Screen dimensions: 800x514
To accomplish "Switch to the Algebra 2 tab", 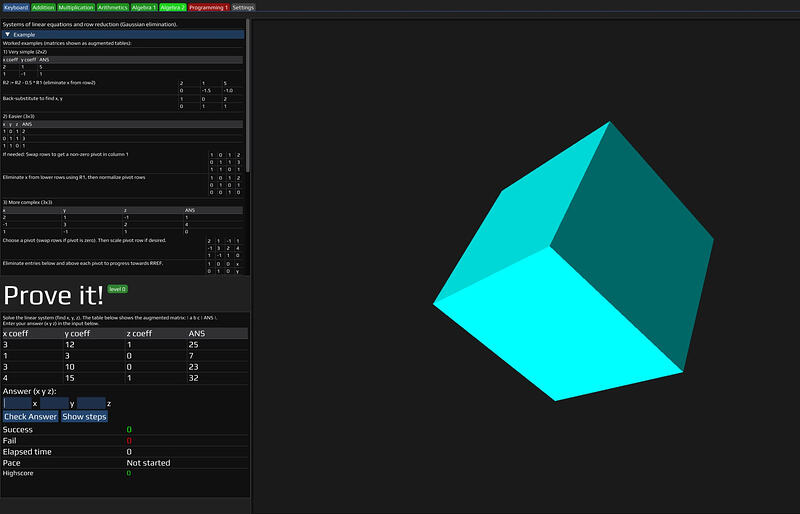I will coord(172,8).
